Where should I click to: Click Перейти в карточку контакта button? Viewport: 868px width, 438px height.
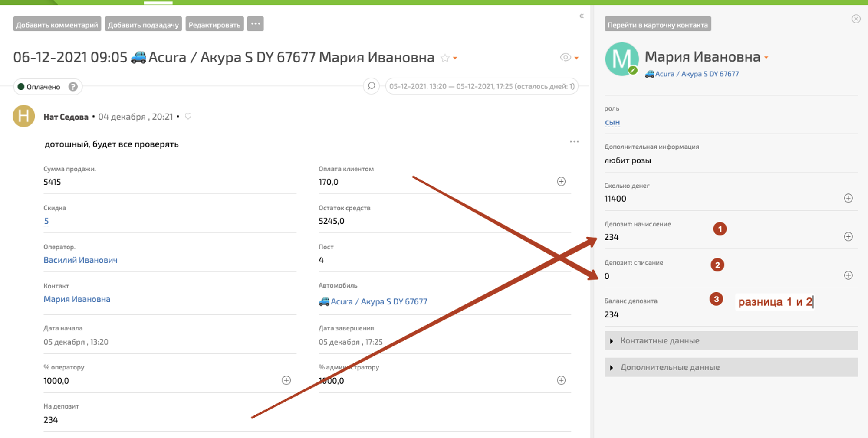(x=658, y=24)
